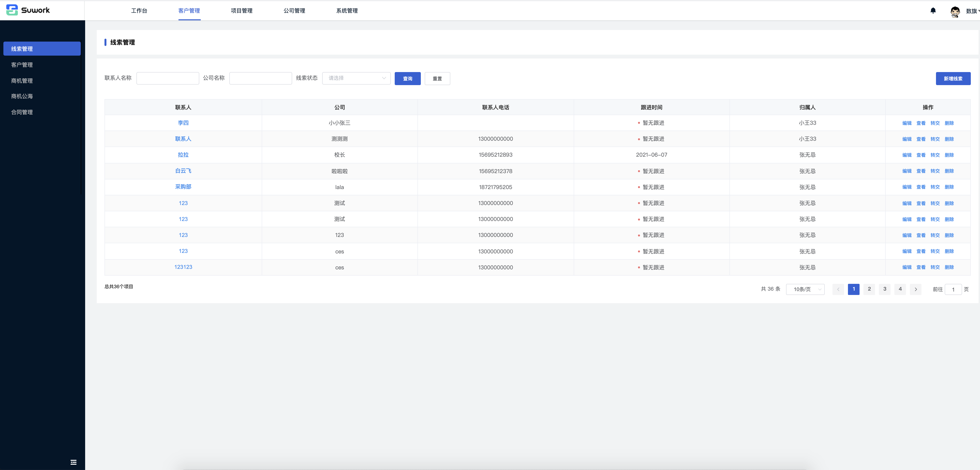Switch to 项目管理 tab

(x=242, y=11)
